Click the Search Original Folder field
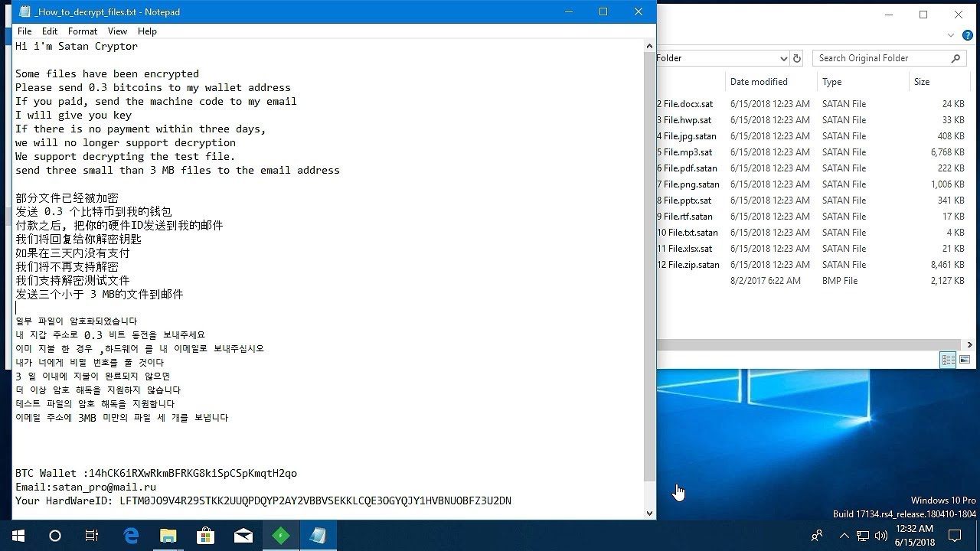Screen dimensions: 980x551 click(x=888, y=58)
